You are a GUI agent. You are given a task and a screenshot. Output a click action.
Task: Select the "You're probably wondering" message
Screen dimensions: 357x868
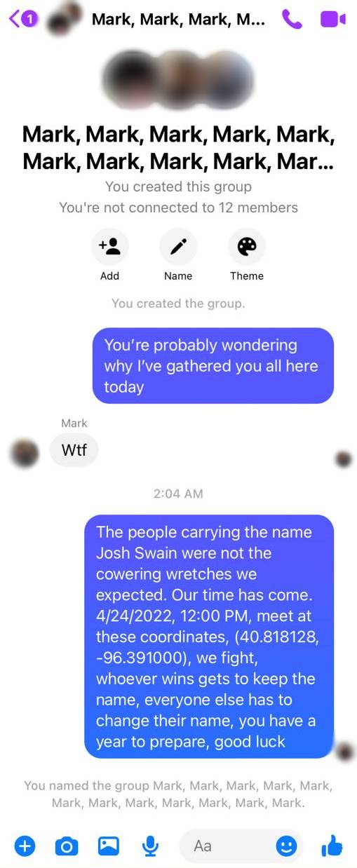[213, 365]
